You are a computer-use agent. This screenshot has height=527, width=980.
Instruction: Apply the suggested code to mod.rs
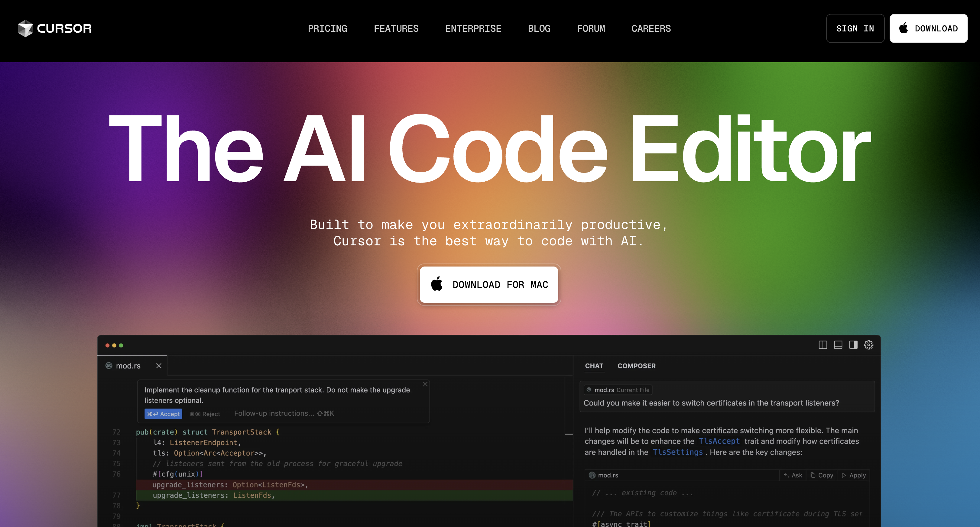click(854, 475)
